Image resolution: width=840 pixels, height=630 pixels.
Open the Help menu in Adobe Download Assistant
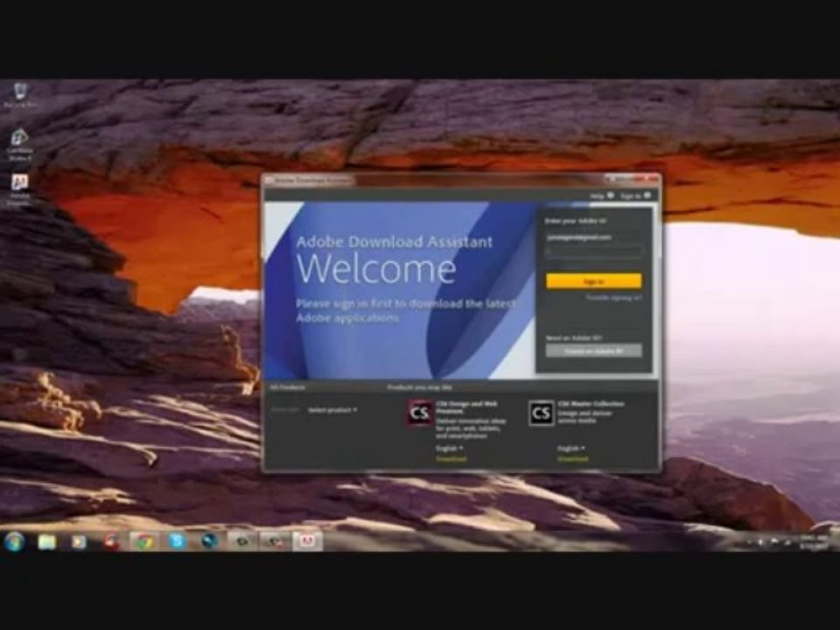602,196
